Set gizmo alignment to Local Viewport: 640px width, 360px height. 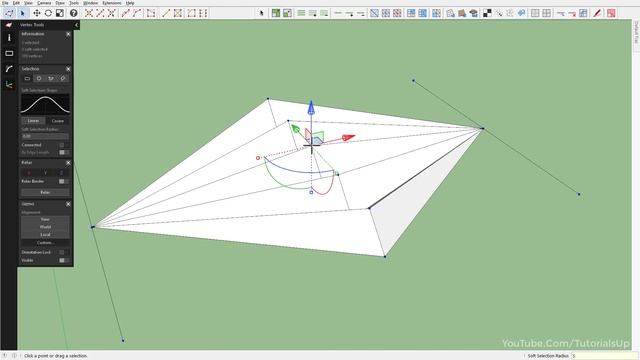coord(45,235)
